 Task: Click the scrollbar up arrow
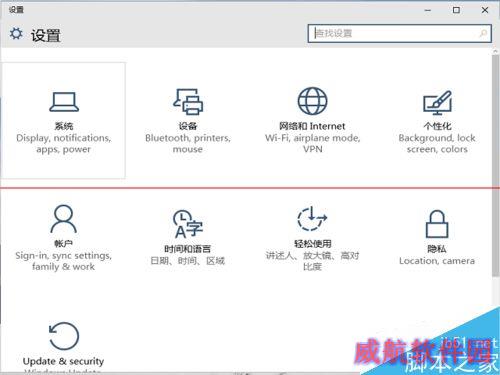pyautogui.click(x=496, y=51)
